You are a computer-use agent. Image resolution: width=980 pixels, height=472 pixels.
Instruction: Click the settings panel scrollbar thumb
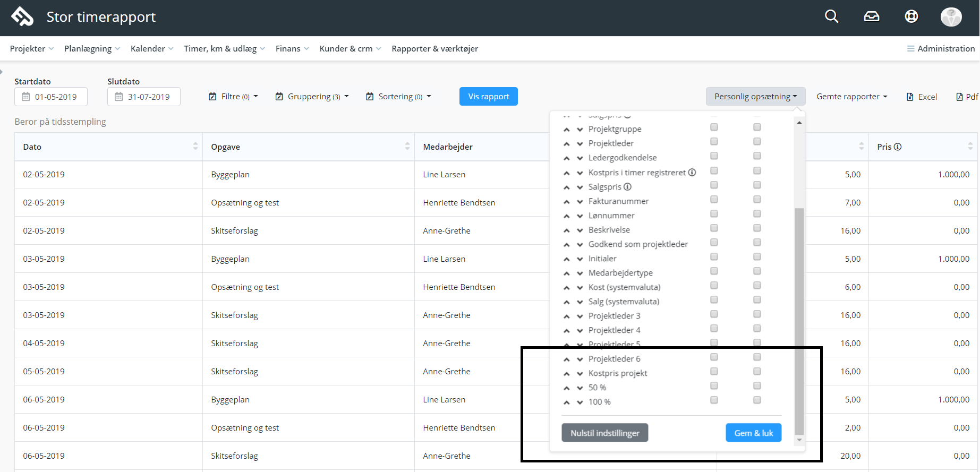799,321
